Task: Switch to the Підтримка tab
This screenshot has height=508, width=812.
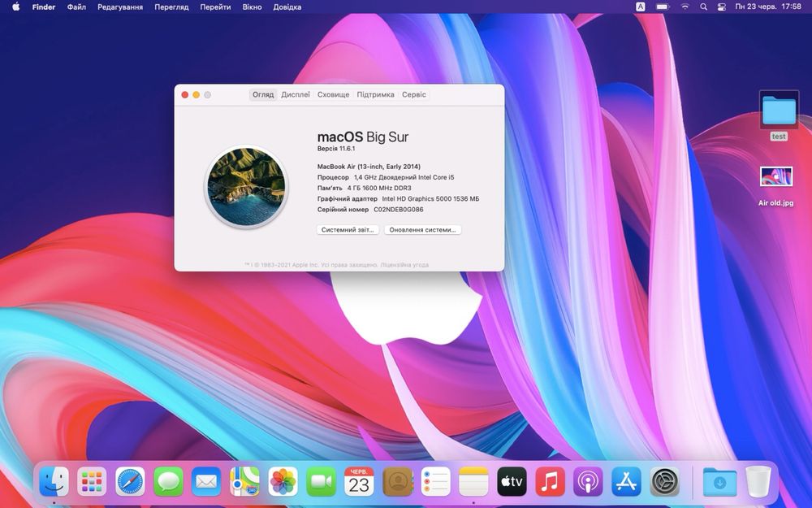Action: coord(375,94)
